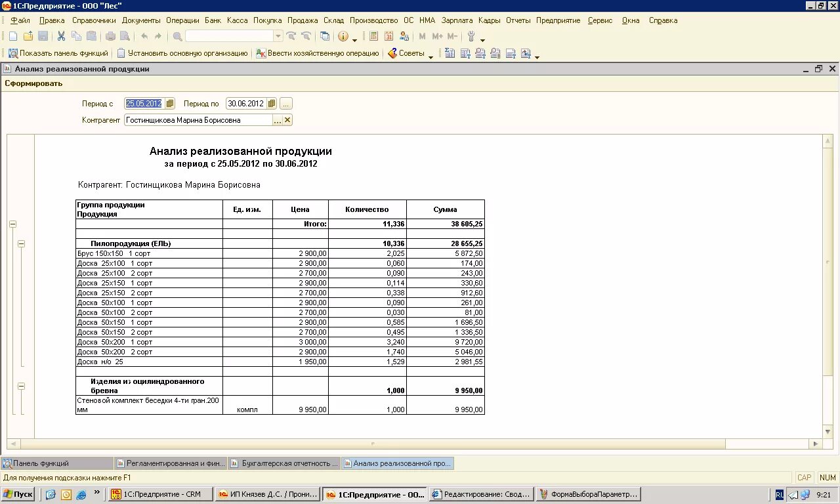Open the Сервис menu
The image size is (840, 504).
click(600, 20)
